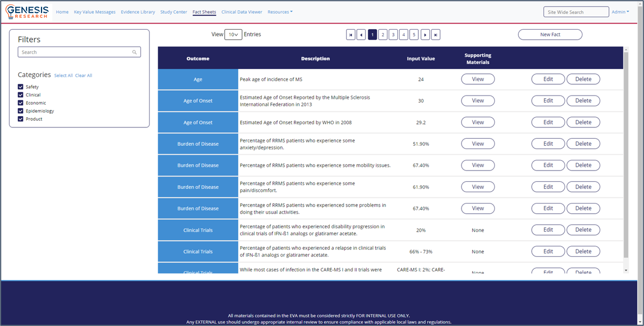
Task: Open the Evidence Library section
Action: [x=138, y=12]
